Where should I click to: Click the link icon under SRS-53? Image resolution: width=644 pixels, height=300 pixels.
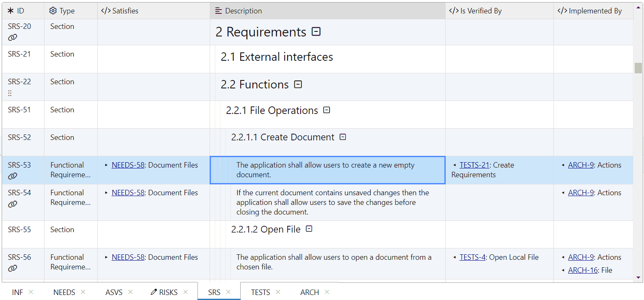click(x=13, y=176)
